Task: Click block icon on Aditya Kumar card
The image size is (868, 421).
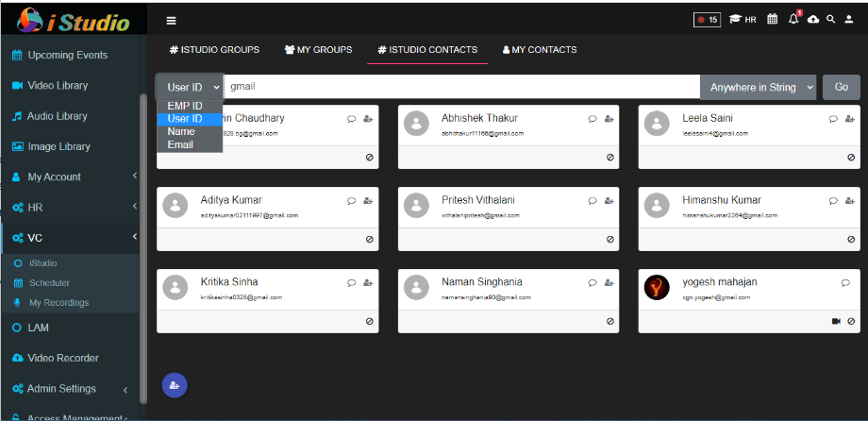Action: pos(369,240)
